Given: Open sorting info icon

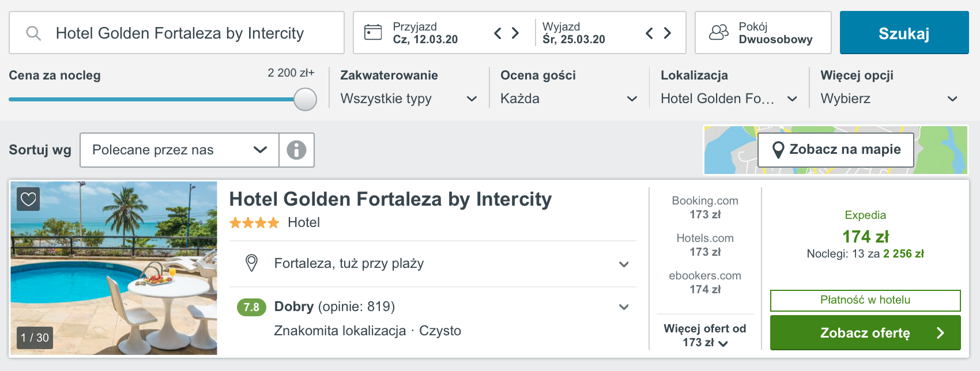Looking at the screenshot, I should 296,150.
